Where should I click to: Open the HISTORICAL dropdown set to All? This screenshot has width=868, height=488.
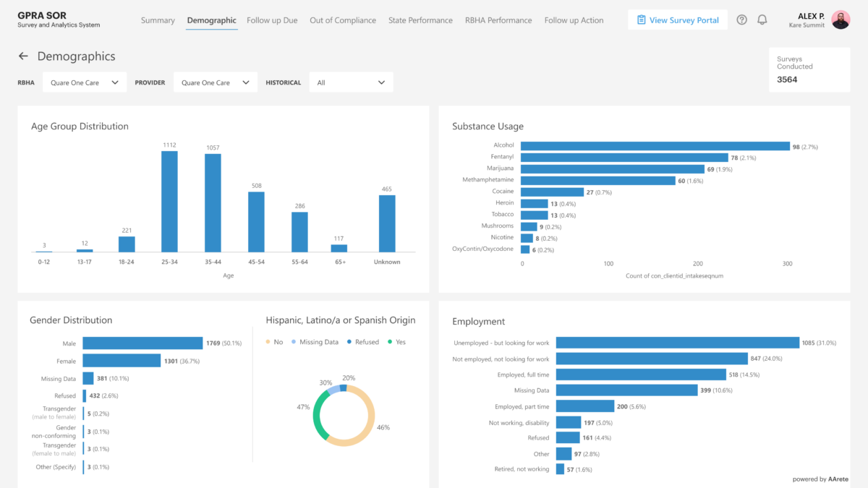pyautogui.click(x=351, y=82)
